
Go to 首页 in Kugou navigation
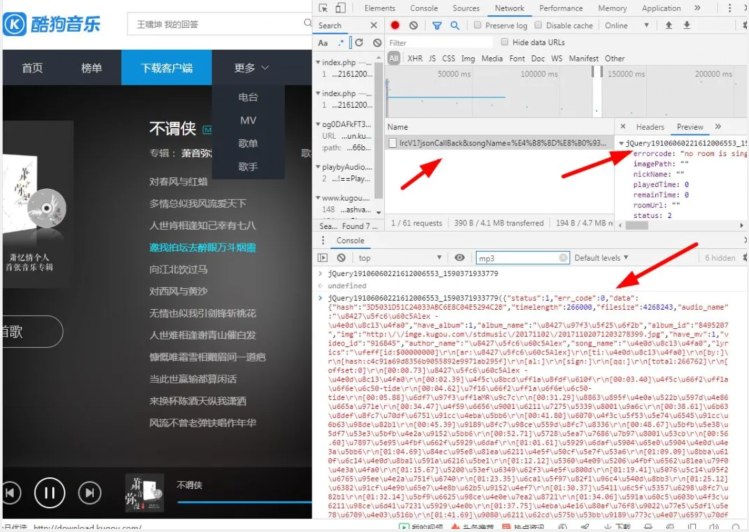tap(32, 68)
